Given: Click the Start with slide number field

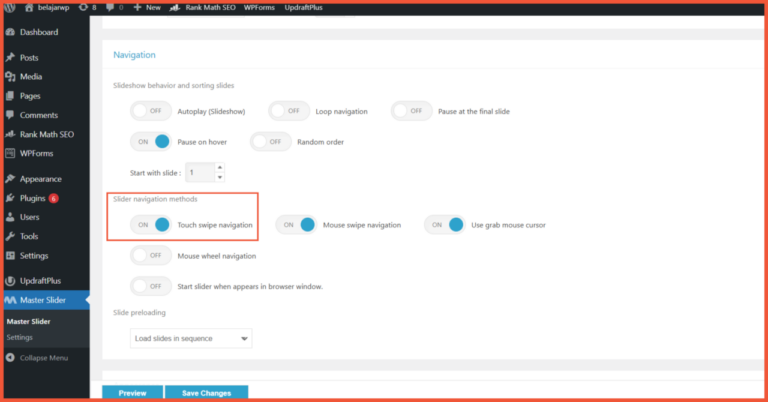Looking at the screenshot, I should 198,172.
